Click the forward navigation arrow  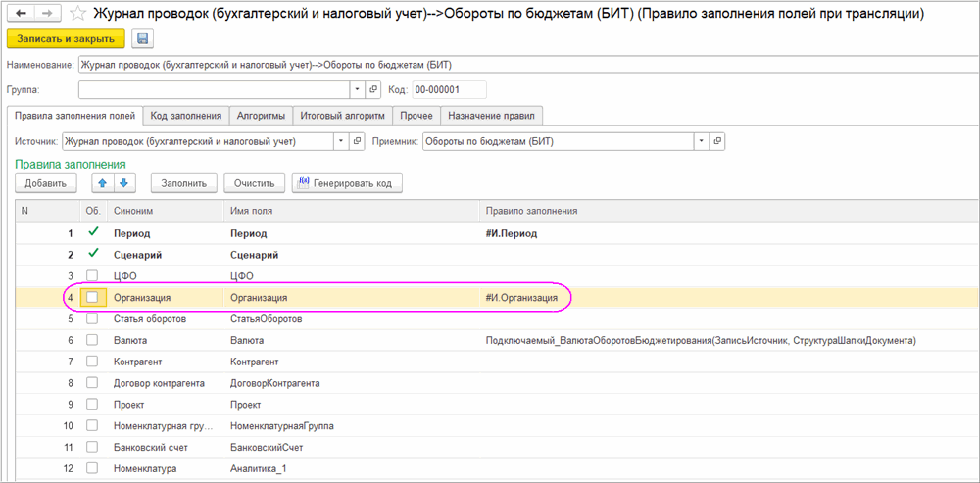[x=48, y=14]
